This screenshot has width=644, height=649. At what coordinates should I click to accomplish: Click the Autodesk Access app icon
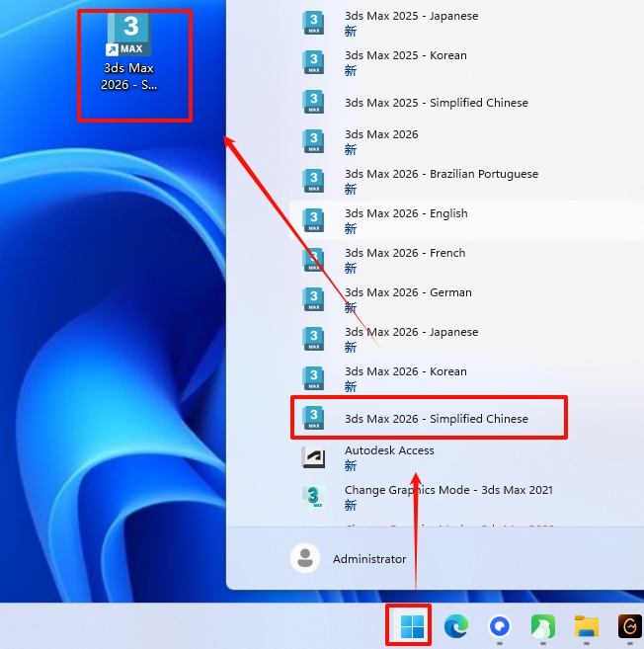point(313,457)
